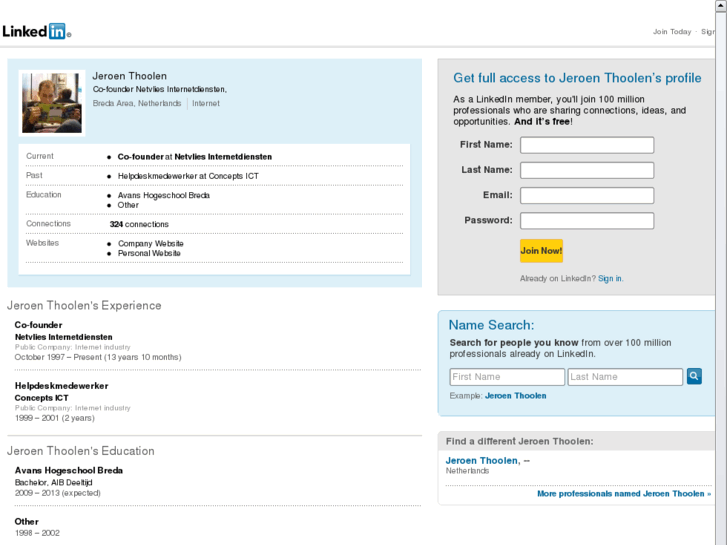This screenshot has height=545, width=727.
Task: Click Jeroen Thoolen's Experience heading
Action: 84,306
